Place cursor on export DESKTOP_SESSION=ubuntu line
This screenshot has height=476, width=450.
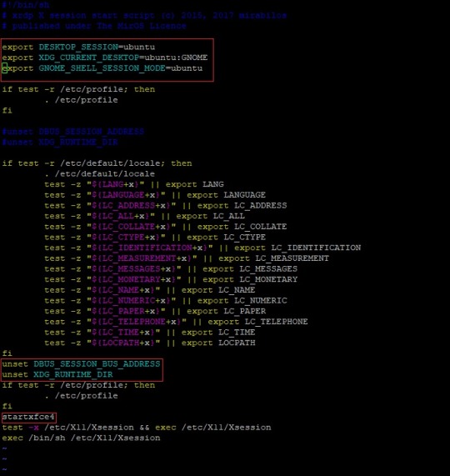click(78, 47)
